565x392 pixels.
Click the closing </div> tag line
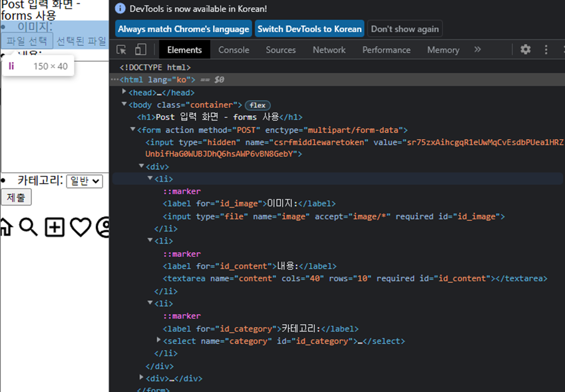pyautogui.click(x=159, y=366)
